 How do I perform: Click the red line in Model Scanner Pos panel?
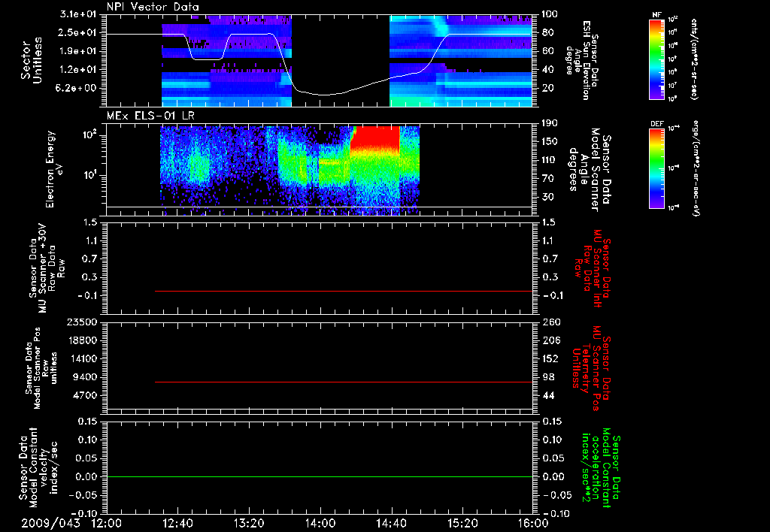click(x=343, y=382)
